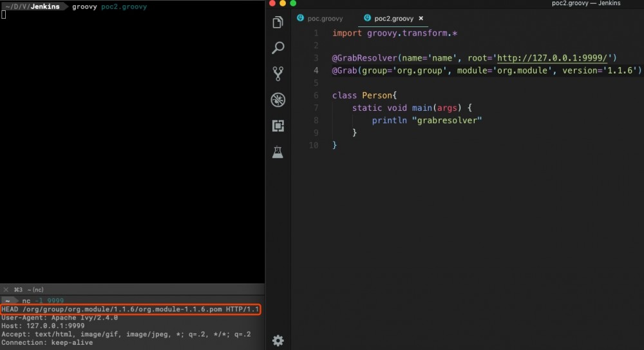Viewport: 644px width, 350px height.
Task: Click line number 4 in the gutter
Action: coord(316,70)
